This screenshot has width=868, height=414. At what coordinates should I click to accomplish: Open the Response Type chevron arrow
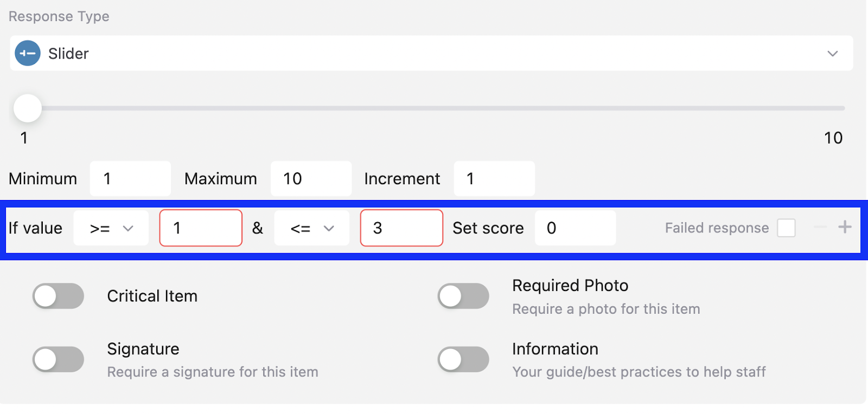pyautogui.click(x=832, y=54)
